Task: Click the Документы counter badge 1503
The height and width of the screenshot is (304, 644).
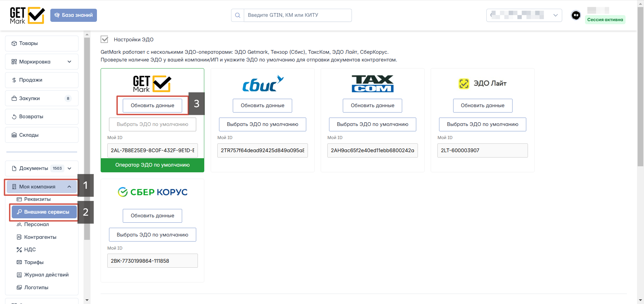Action: click(57, 168)
